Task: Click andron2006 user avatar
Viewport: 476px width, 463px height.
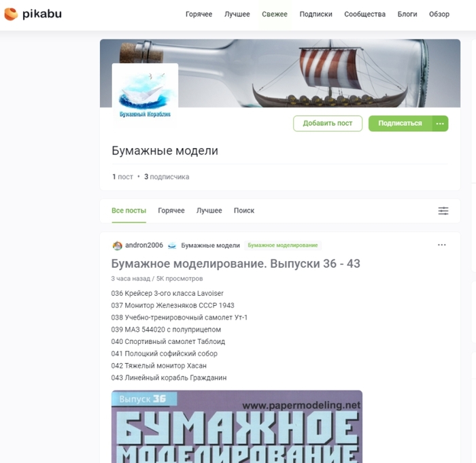Action: click(117, 245)
